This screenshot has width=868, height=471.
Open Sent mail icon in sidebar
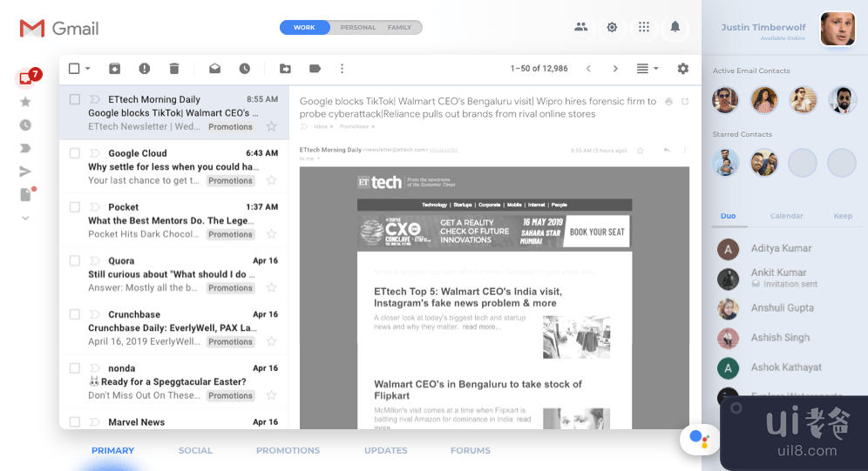point(25,172)
